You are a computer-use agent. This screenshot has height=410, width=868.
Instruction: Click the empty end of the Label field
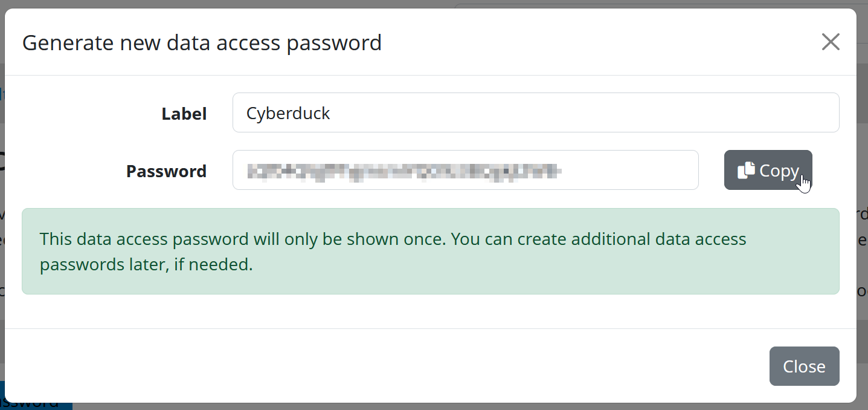tap(664, 112)
